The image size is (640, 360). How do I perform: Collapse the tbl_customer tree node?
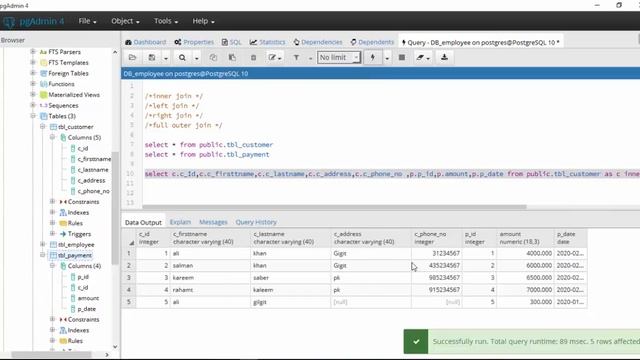(x=42, y=127)
